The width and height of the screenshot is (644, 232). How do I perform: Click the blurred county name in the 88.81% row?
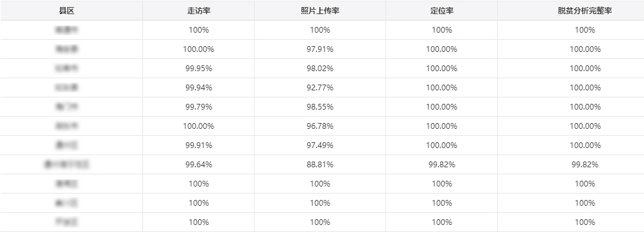67,165
